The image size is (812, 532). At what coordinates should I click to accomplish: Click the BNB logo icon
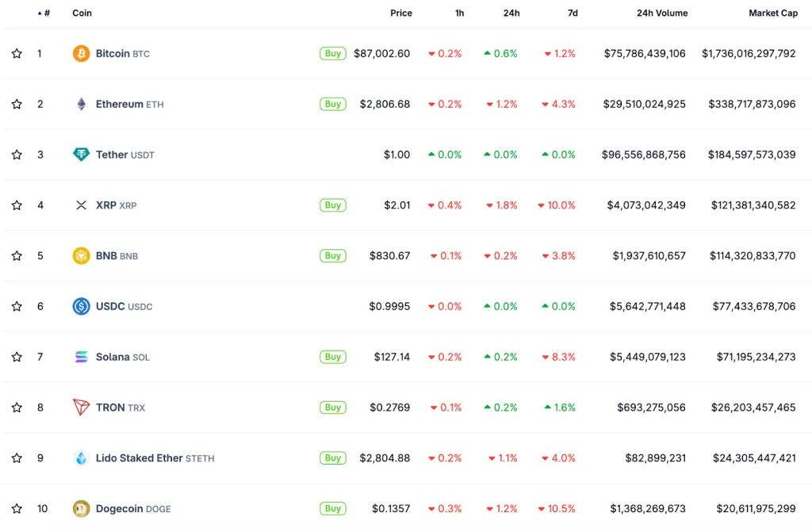[81, 256]
